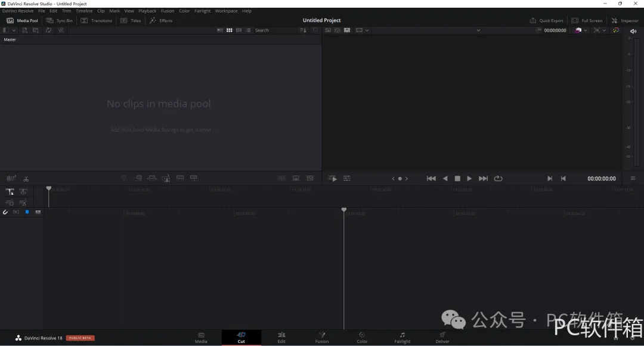Viewport: 644px width, 346px height.
Task: Switch viewer to Full Screen
Action: (587, 20)
